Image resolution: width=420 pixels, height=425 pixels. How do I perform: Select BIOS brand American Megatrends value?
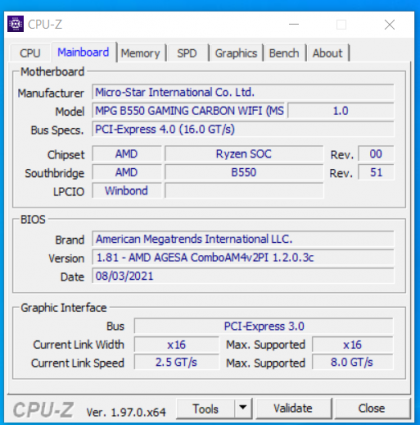pyautogui.click(x=243, y=239)
